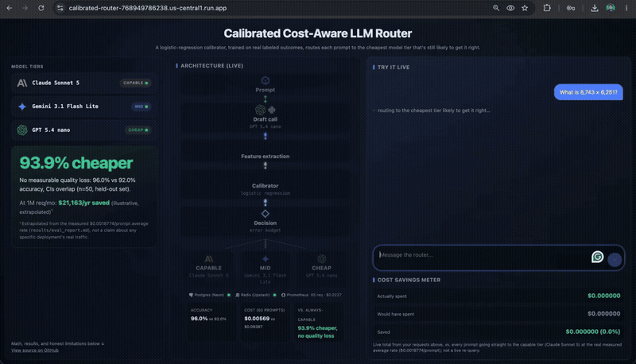636x364 pixels.
Task: Select the Gemini 3.1 Flash Lite tier card
Action: tap(84, 106)
